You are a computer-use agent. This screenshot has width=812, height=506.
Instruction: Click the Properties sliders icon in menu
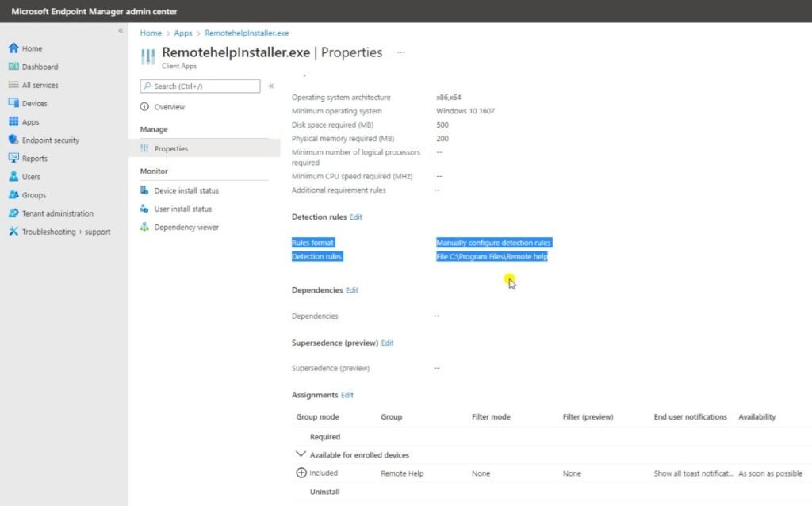144,148
